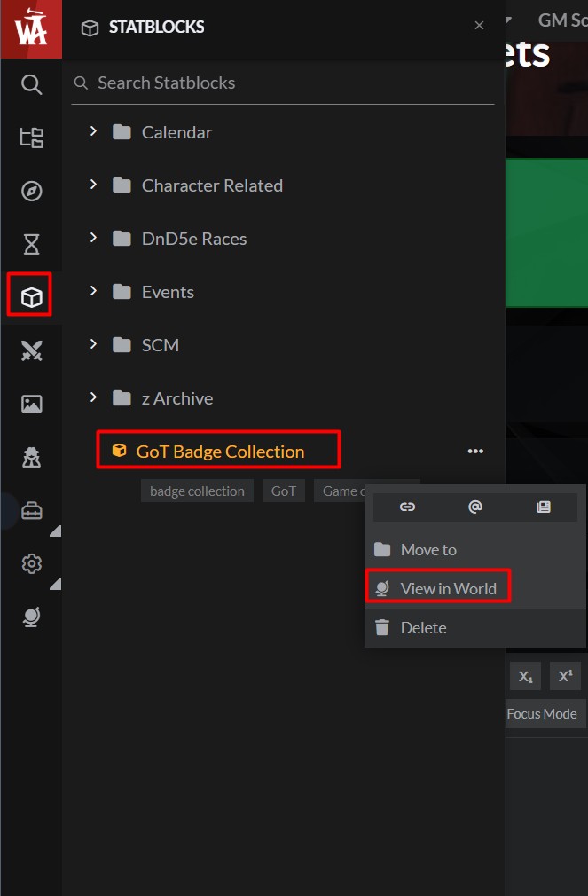Open the Statblocks cube icon in sidebar
The image size is (588, 896).
[32, 297]
